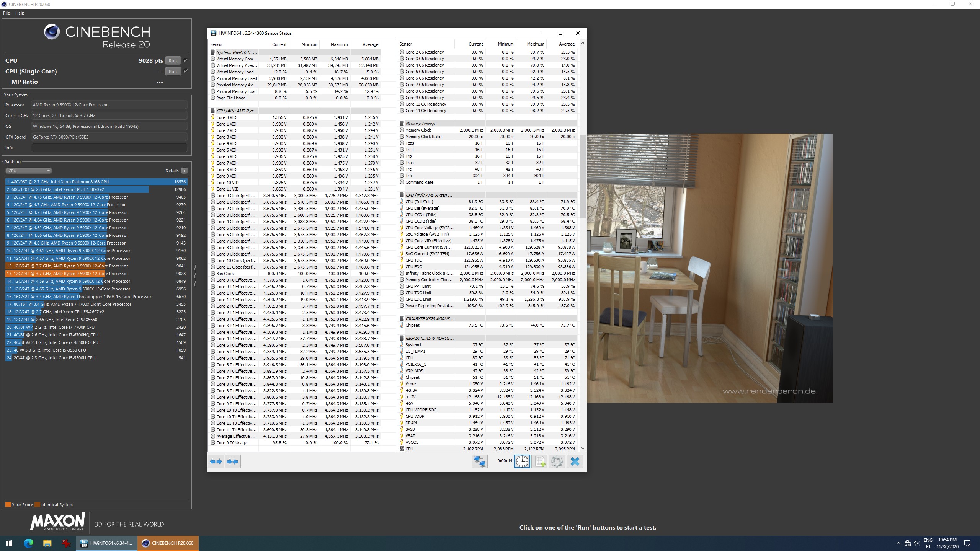Image resolution: width=980 pixels, height=551 pixels.
Task: Open HWiNFO sensor settings gear
Action: (x=557, y=461)
